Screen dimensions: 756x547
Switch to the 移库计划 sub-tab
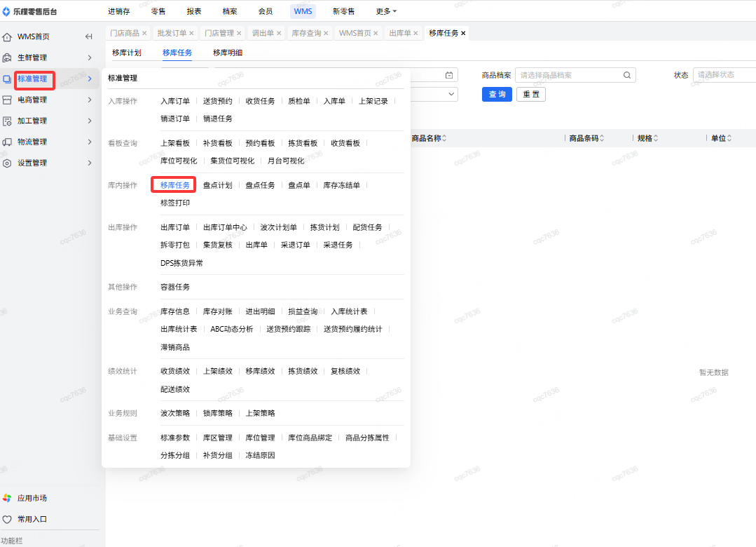[x=127, y=53]
